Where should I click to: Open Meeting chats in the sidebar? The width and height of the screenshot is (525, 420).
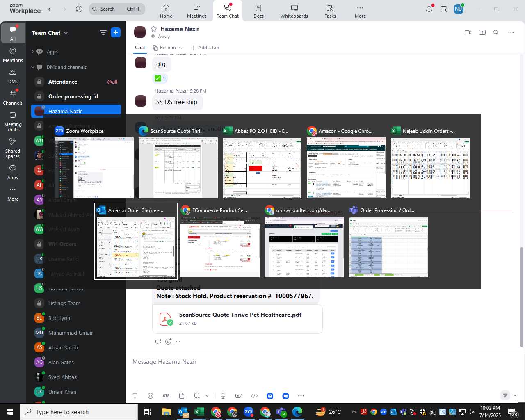pos(13,121)
